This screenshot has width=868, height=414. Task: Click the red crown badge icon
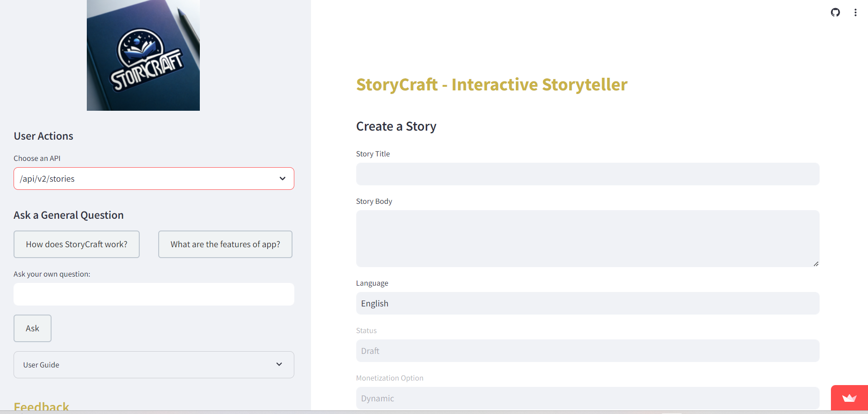tap(849, 398)
